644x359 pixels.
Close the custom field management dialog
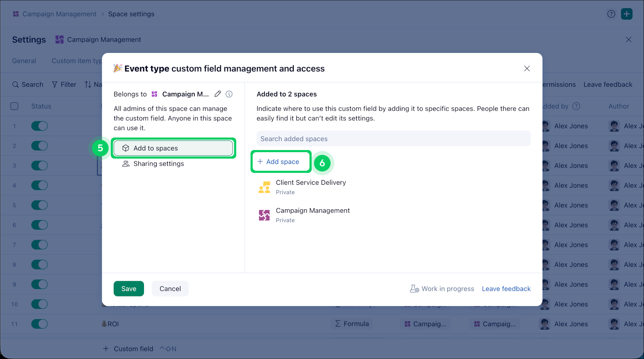coord(527,69)
